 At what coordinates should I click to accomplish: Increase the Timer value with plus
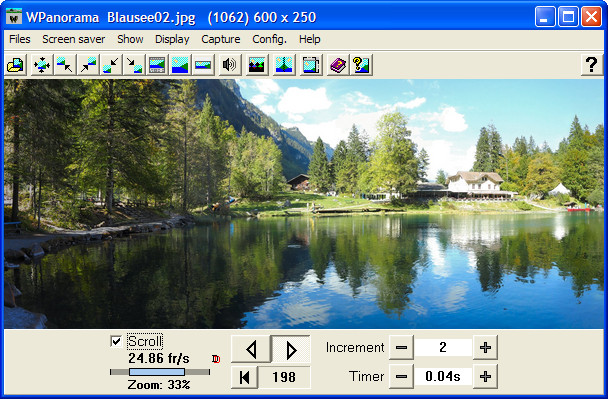click(x=485, y=376)
